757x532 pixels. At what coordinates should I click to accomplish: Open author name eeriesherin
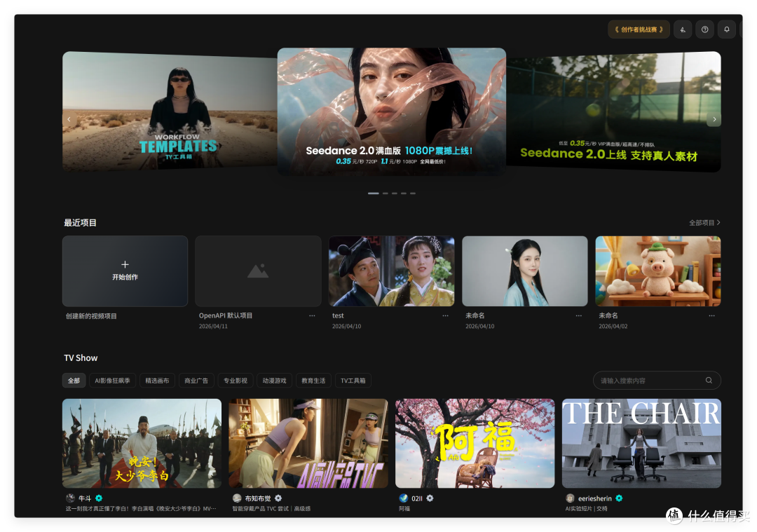tap(595, 498)
